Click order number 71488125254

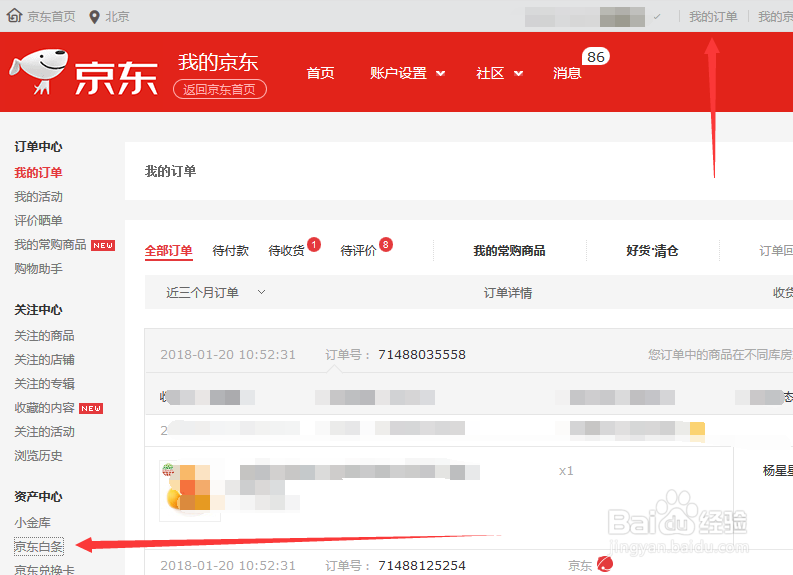click(422, 565)
